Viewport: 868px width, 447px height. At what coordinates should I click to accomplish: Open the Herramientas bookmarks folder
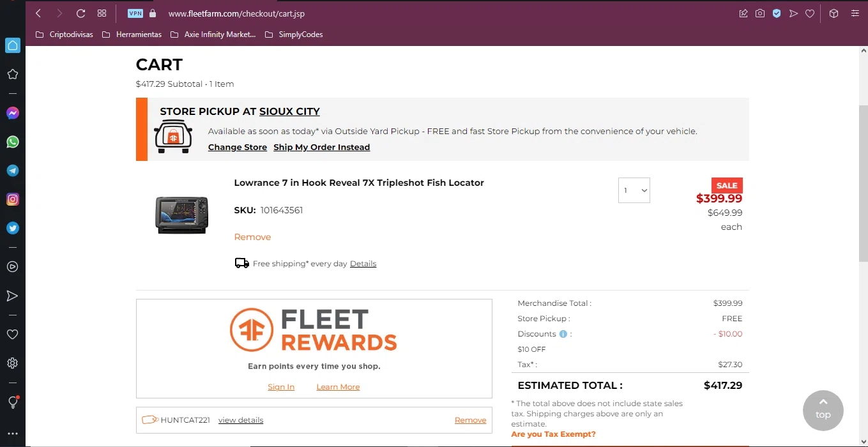tap(132, 34)
